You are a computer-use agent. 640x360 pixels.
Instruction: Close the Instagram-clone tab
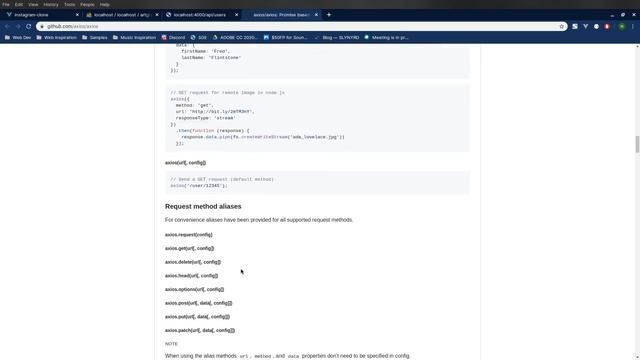click(x=77, y=15)
